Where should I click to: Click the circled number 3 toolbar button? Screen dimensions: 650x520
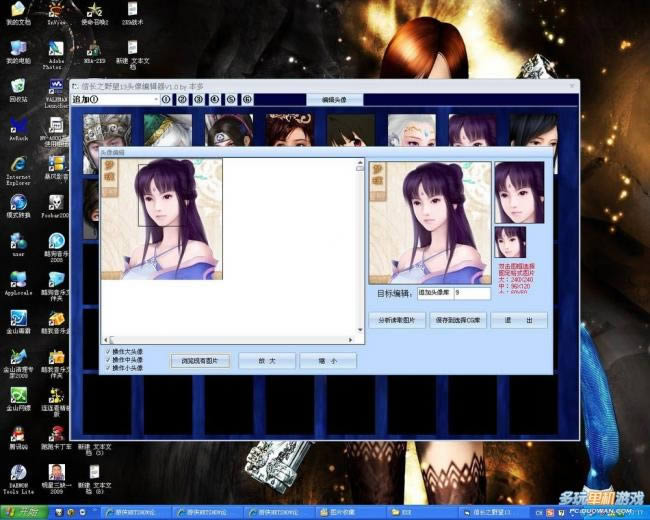point(198,99)
